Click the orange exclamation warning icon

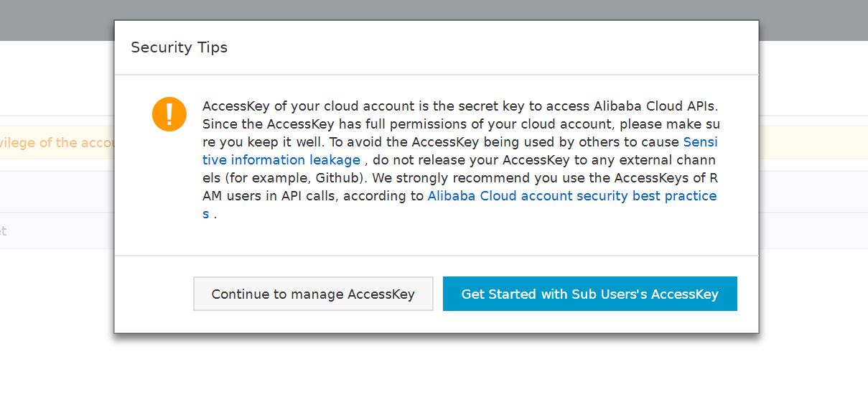169,115
